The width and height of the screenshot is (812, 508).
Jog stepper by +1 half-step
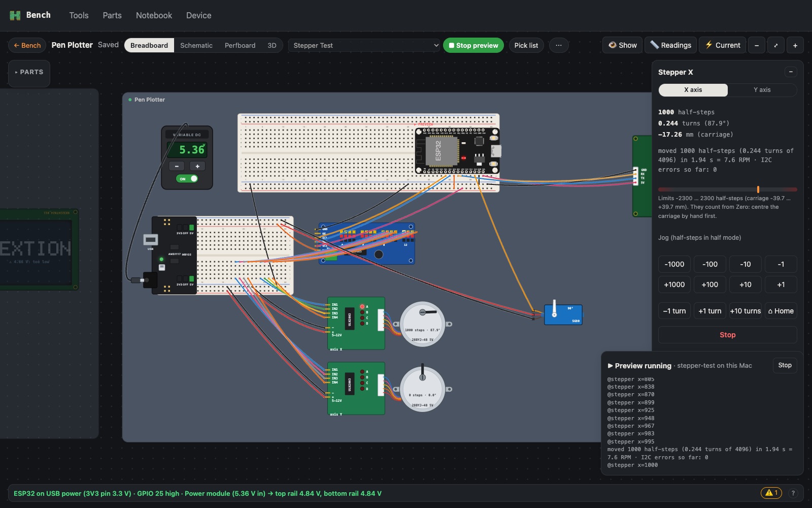tap(781, 284)
